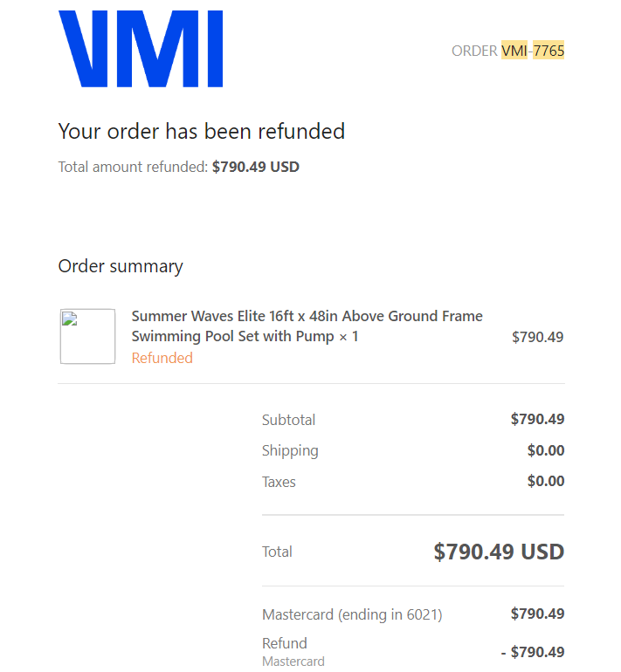
Task: Click the broken product image thumbnail
Action: point(87,336)
